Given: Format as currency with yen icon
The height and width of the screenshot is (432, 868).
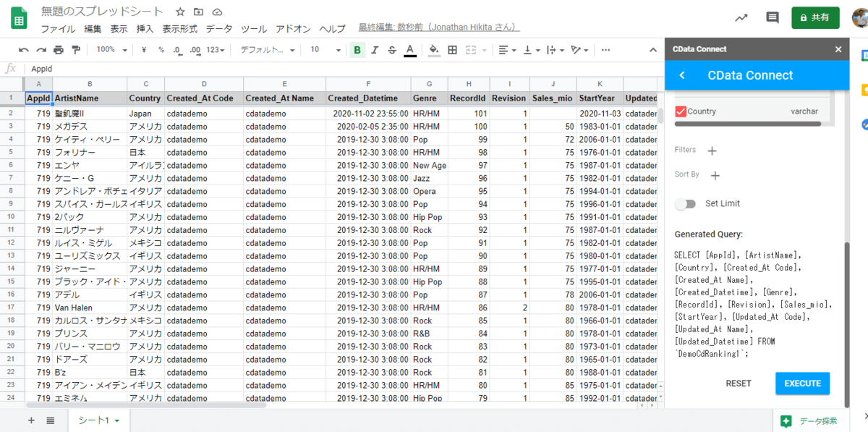Looking at the screenshot, I should coord(144,50).
